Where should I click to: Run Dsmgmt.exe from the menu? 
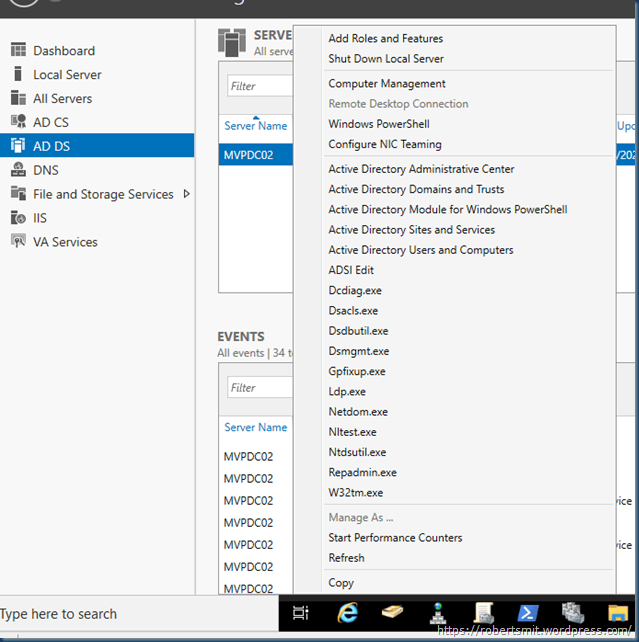(359, 351)
